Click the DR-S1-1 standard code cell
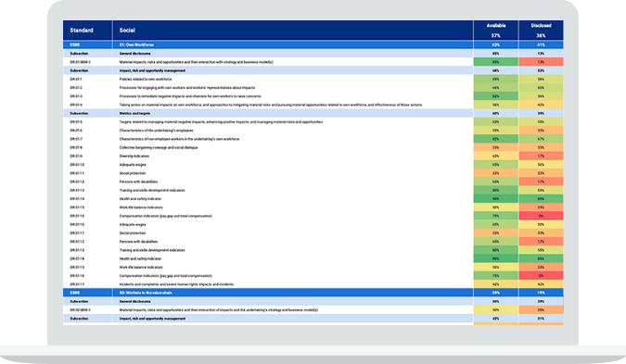 pos(76,79)
